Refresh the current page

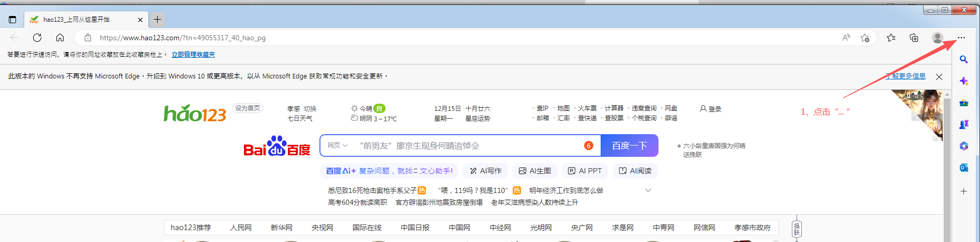[37, 38]
